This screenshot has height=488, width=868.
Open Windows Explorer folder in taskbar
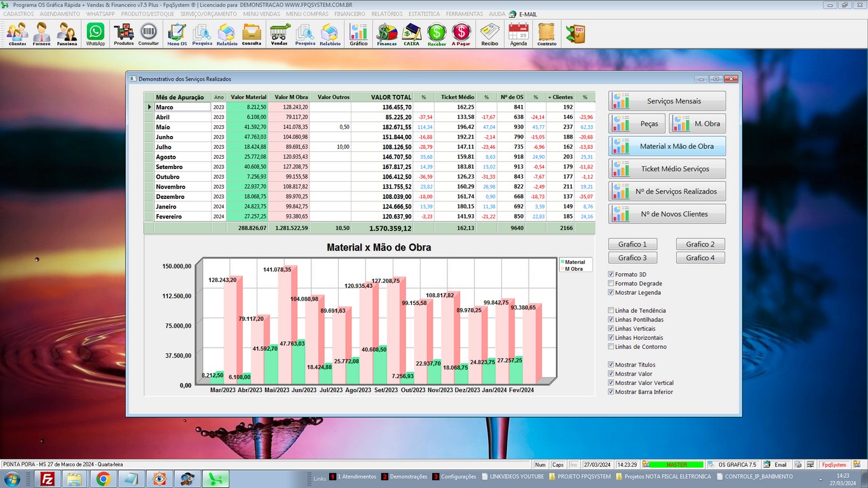(74, 478)
